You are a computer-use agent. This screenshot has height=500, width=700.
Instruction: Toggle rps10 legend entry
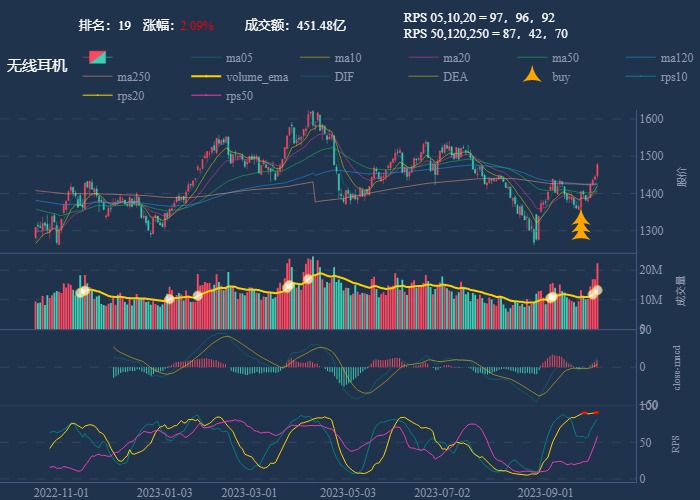pos(674,77)
